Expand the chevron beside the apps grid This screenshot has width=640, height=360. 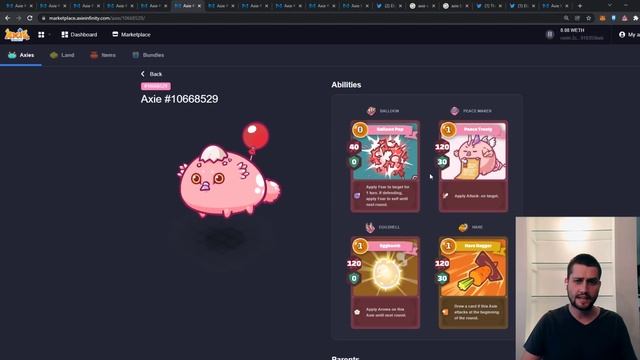tap(49, 35)
